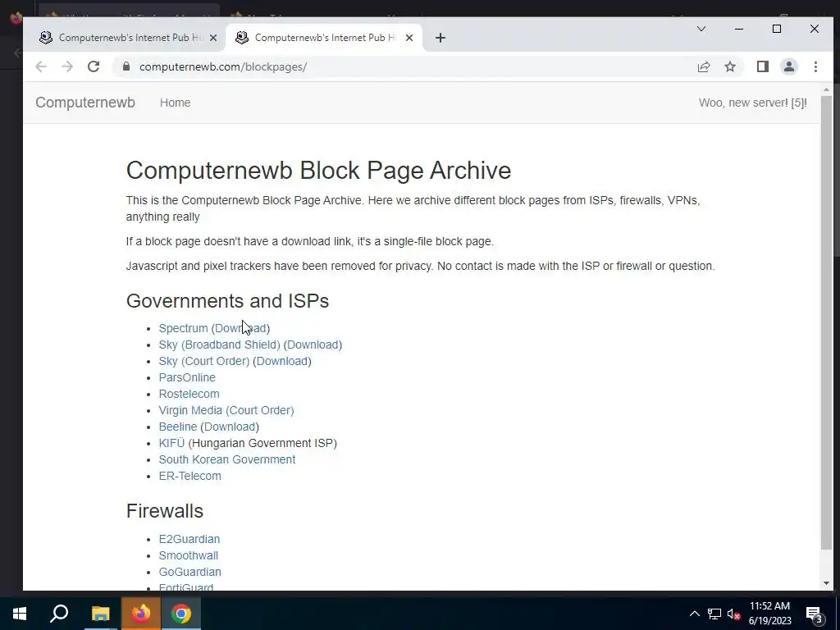The height and width of the screenshot is (630, 840).
Task: Open the ParsOnline block page
Action: [187, 377]
